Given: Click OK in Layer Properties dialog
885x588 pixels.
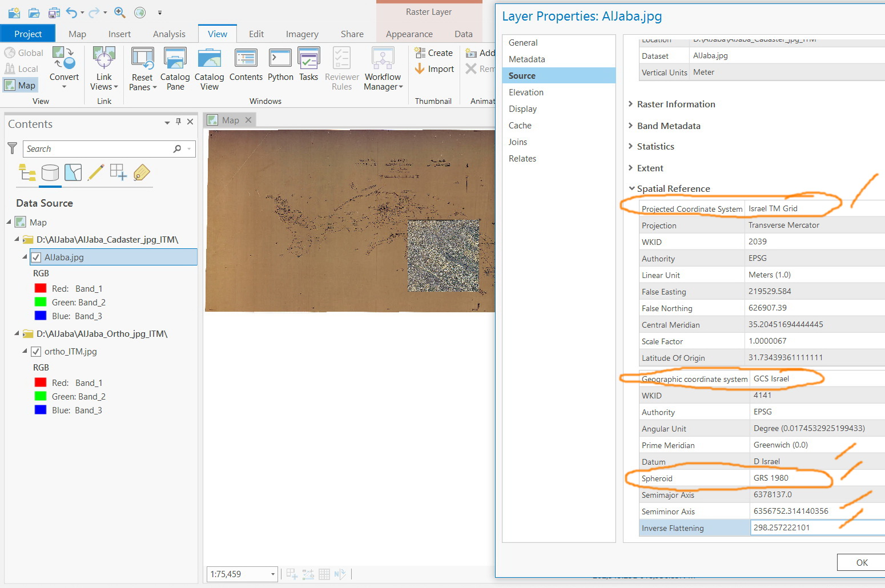Looking at the screenshot, I should tap(862, 562).
